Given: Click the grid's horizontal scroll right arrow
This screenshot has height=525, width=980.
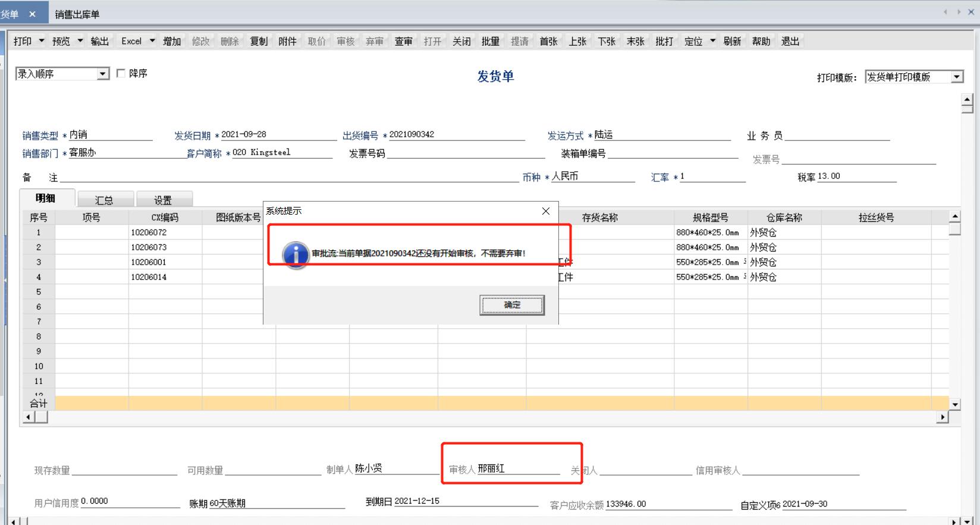Looking at the screenshot, I should click(943, 417).
